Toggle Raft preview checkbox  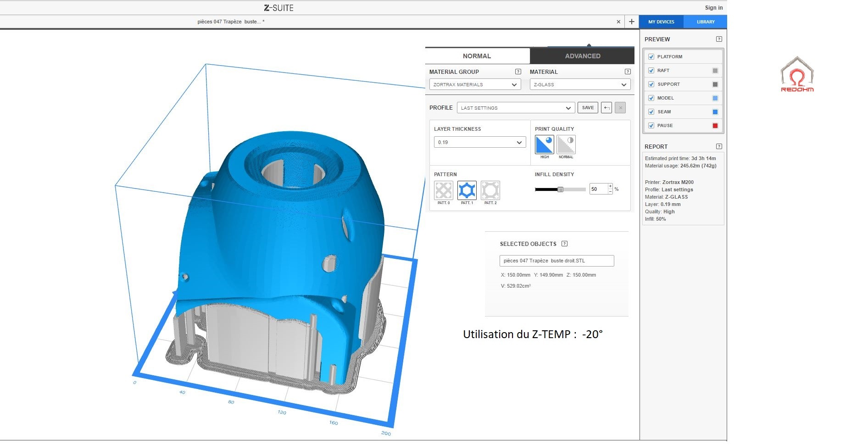click(651, 71)
